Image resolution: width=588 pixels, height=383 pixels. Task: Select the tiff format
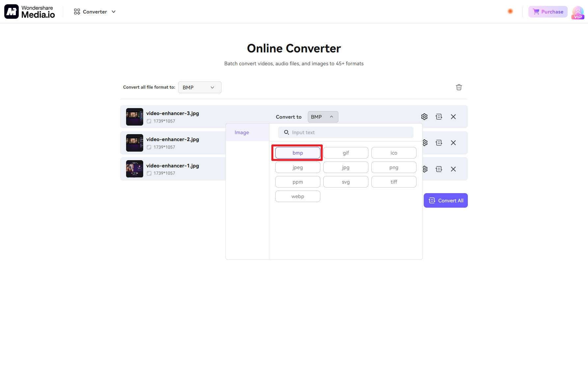394,182
